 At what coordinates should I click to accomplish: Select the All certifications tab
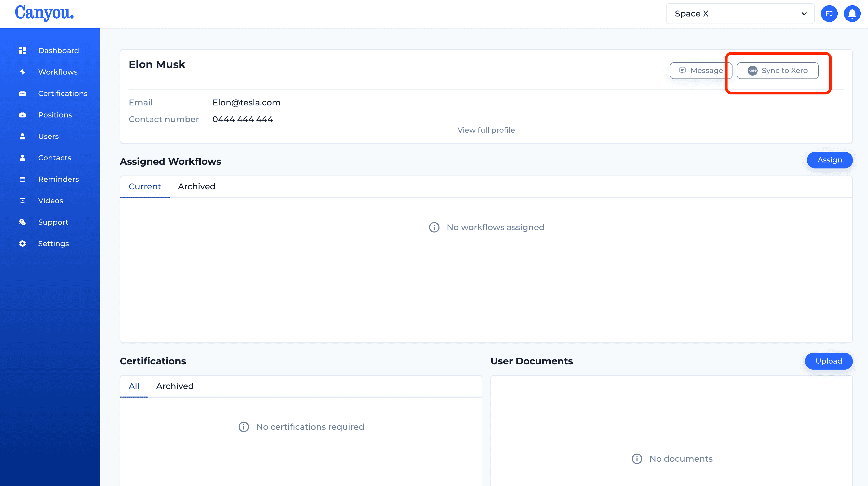tap(134, 386)
